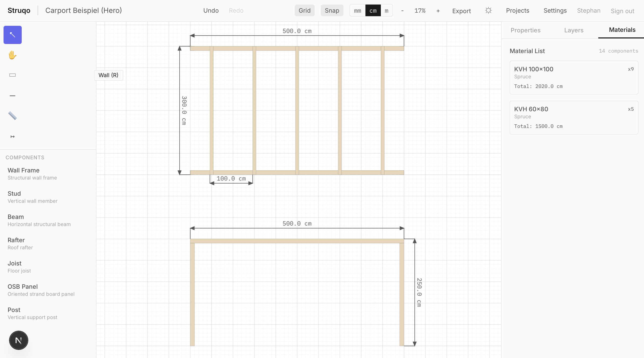The height and width of the screenshot is (358, 644).
Task: Activate the dimension arrow tool
Action: pyautogui.click(x=12, y=136)
